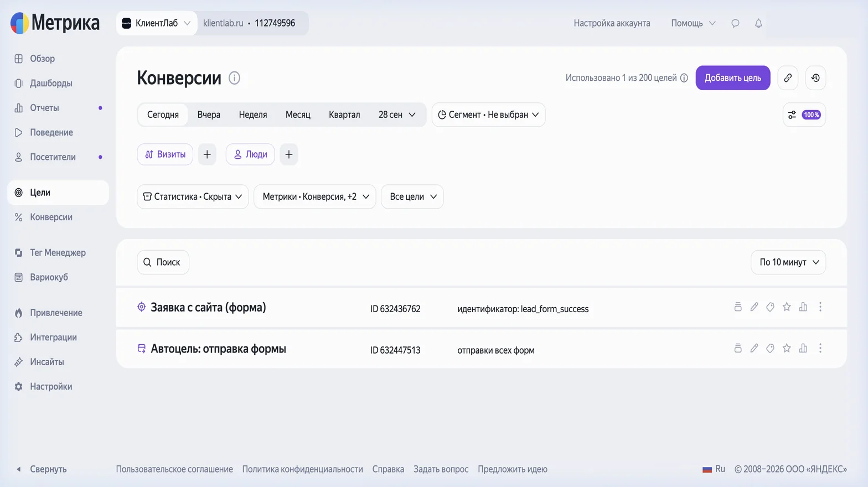The width and height of the screenshot is (868, 487).
Task: Edit Заявка с сайта goal with pencil icon
Action: coord(754,307)
